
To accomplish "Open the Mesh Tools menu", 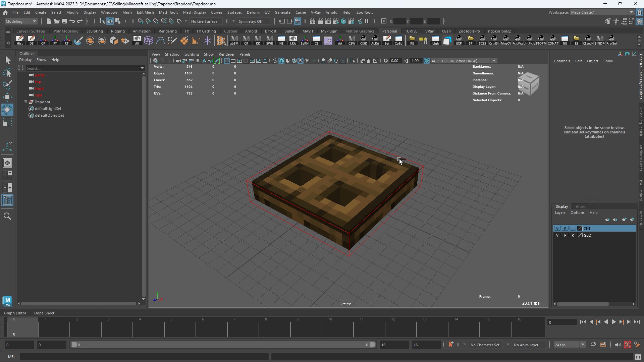I will [x=168, y=12].
